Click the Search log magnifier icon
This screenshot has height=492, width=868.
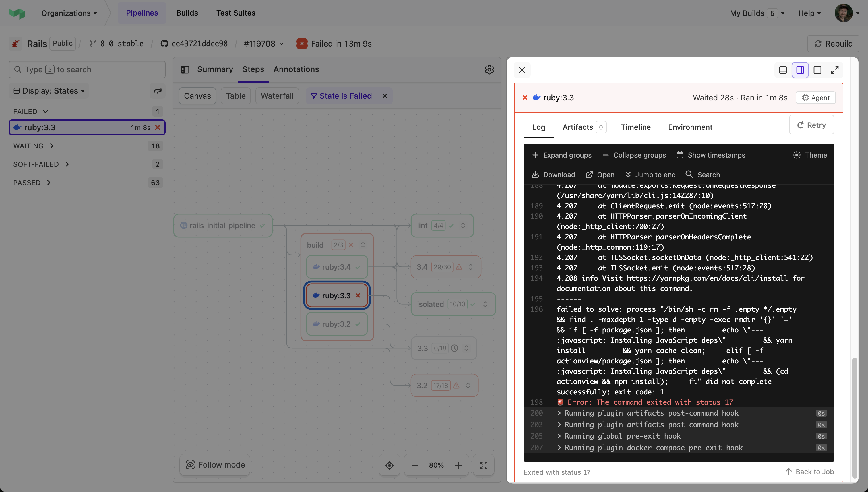tap(689, 174)
